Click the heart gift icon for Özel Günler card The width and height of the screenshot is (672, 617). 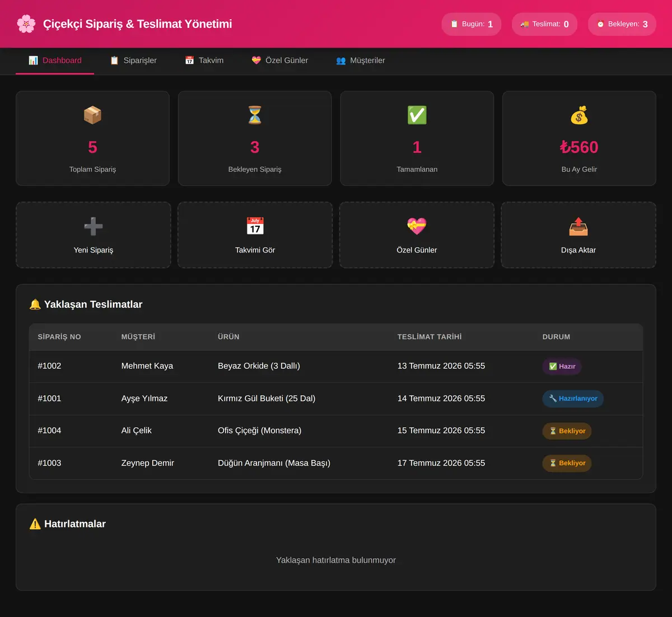[417, 226]
